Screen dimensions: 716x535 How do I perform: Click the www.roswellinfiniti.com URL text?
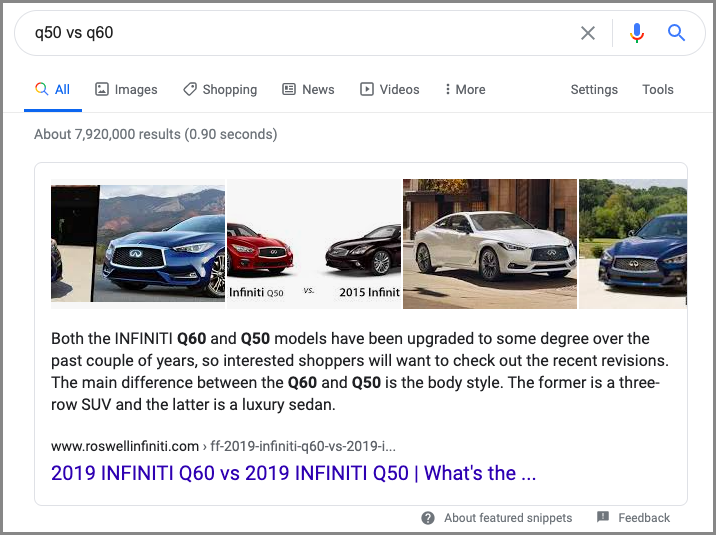point(125,446)
